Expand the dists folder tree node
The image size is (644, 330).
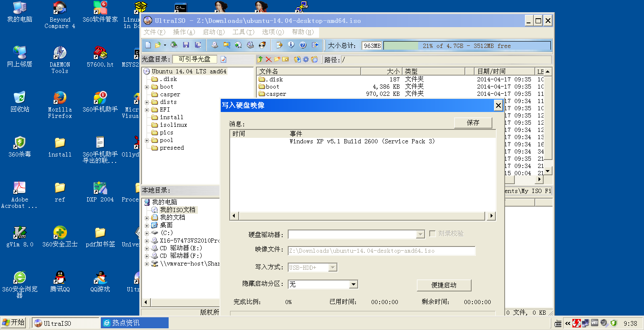[x=147, y=102]
